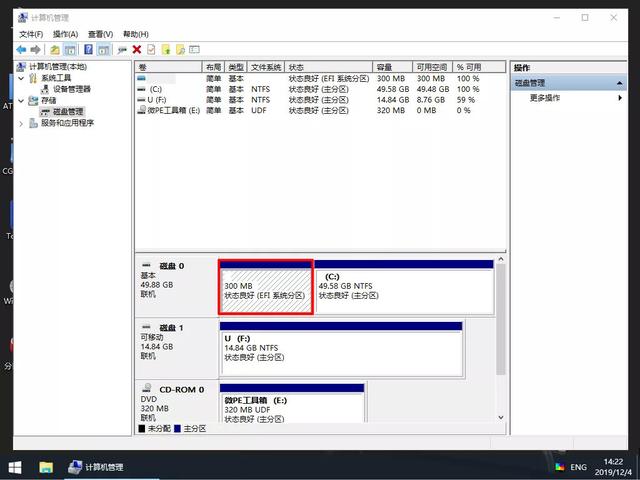
Task: Select the 微PE工具箱 (E:) volume row
Action: click(x=320, y=110)
